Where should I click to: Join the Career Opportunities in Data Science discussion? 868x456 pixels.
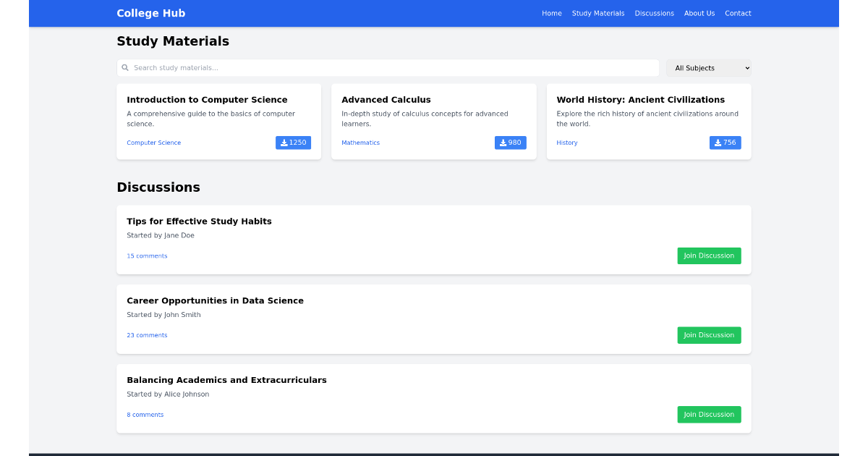[x=709, y=335]
